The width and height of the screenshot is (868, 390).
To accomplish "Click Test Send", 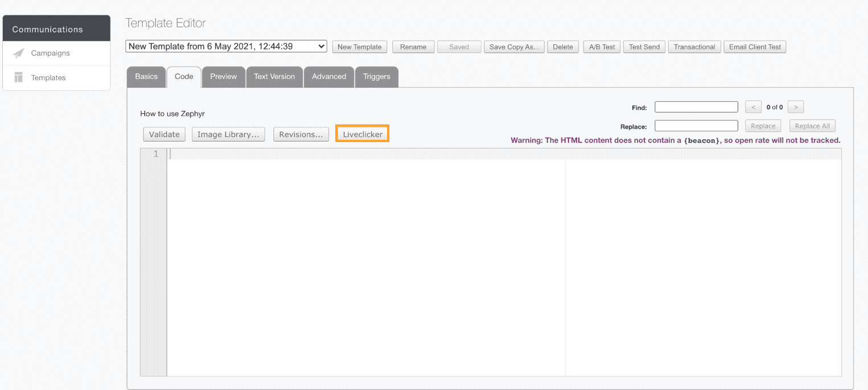I will (644, 47).
